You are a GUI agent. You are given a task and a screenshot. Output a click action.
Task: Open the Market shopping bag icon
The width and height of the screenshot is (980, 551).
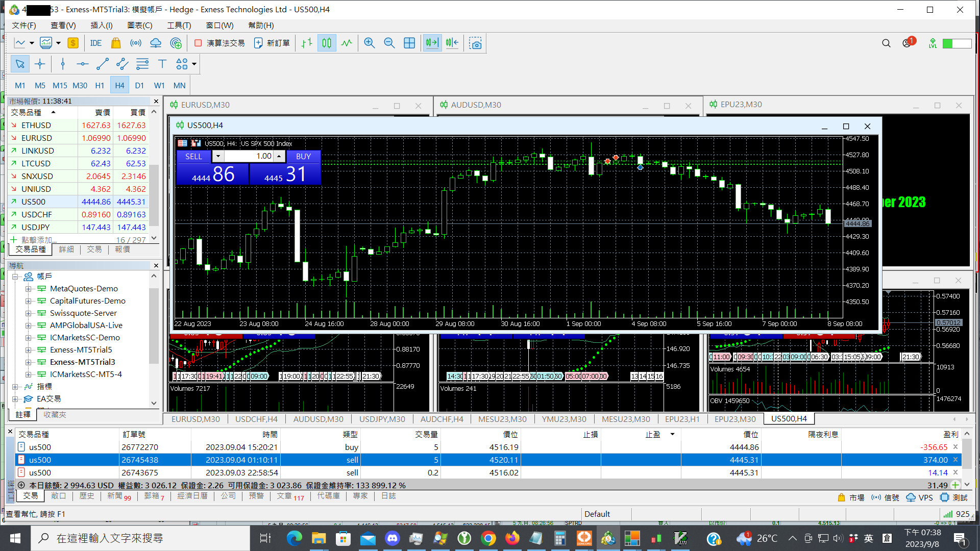[x=116, y=43]
